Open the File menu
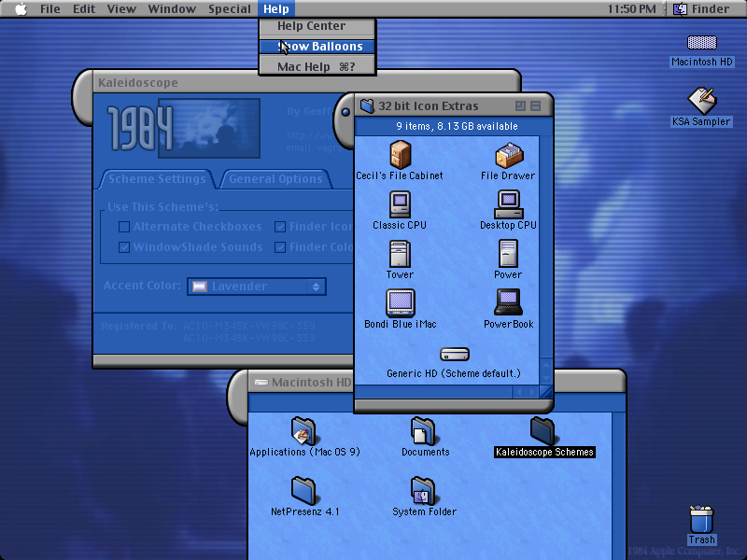Screen dimensions: 747x560 click(50, 9)
